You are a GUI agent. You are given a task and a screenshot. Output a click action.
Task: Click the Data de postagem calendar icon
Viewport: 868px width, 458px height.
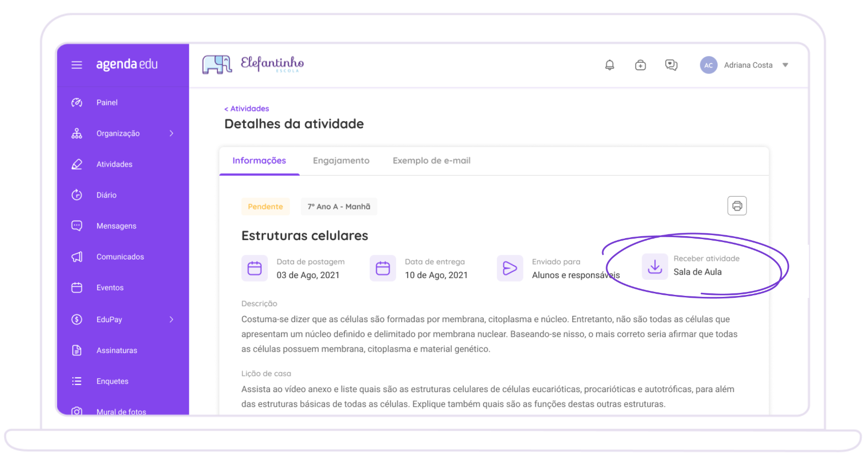coord(254,268)
